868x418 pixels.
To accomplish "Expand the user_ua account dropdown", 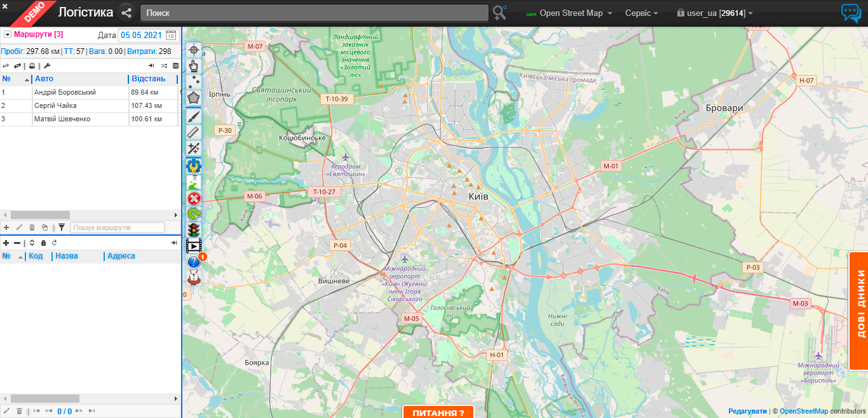I will [x=715, y=13].
